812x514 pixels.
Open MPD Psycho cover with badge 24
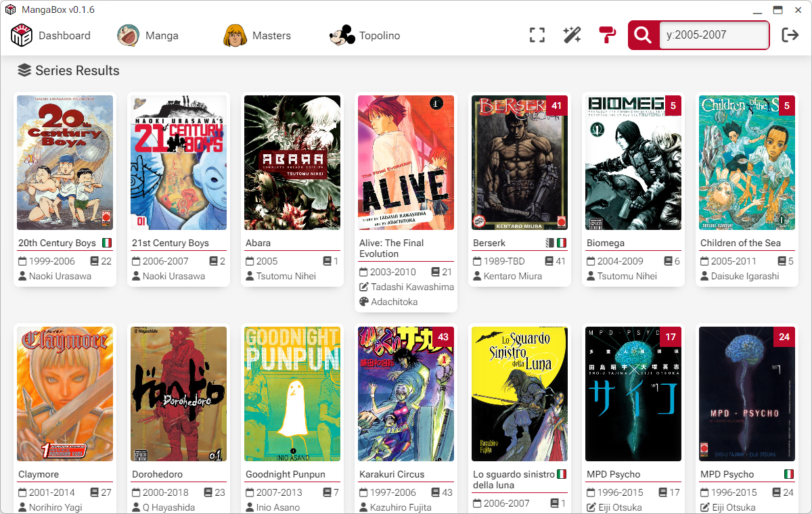[747, 394]
